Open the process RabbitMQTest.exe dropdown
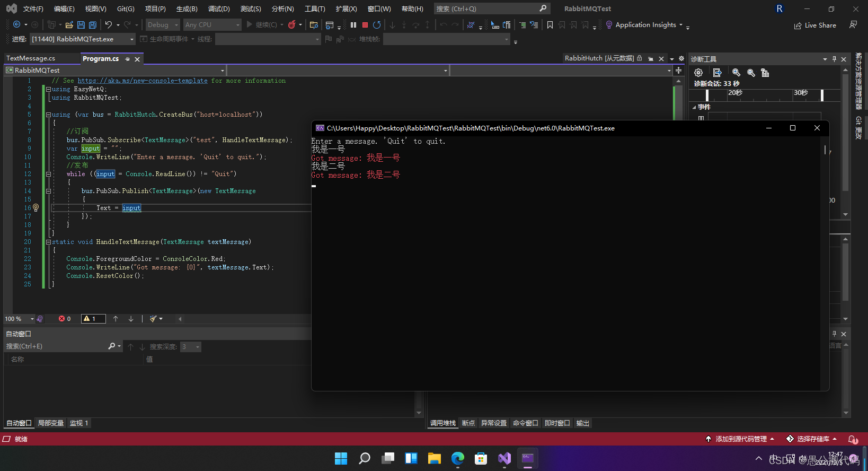This screenshot has width=868, height=471. [x=83, y=39]
